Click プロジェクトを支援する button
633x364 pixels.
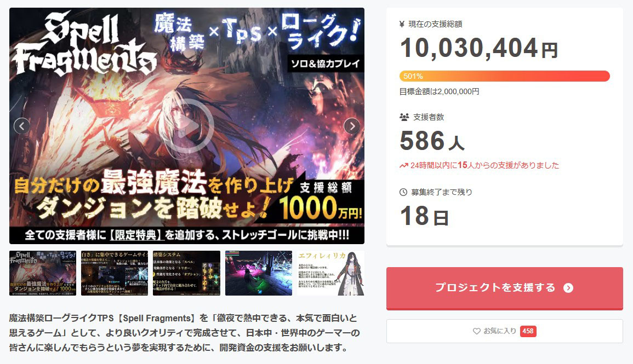505,288
